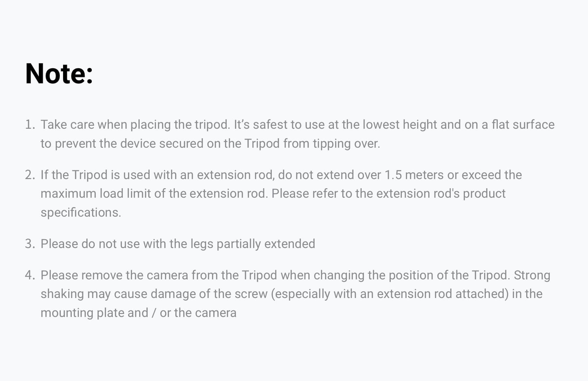The width and height of the screenshot is (588, 381).
Task: Click list number 2 marker
Action: pos(30,175)
